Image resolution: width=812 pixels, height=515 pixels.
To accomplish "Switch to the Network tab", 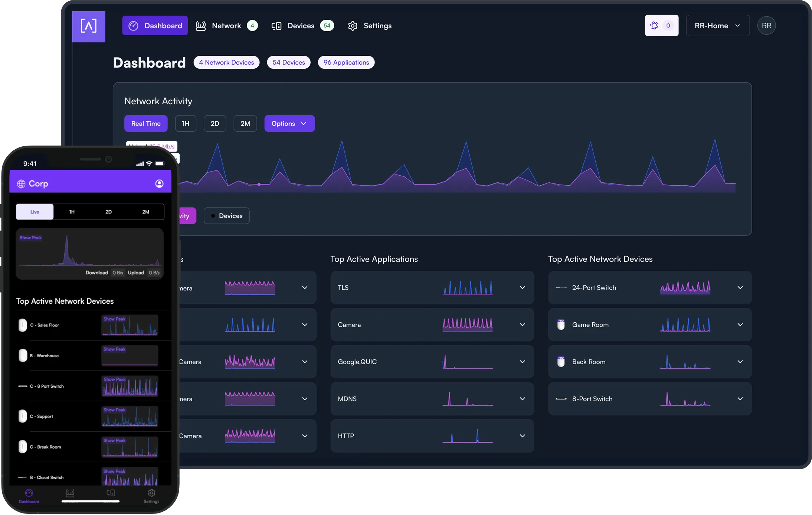I will [226, 26].
